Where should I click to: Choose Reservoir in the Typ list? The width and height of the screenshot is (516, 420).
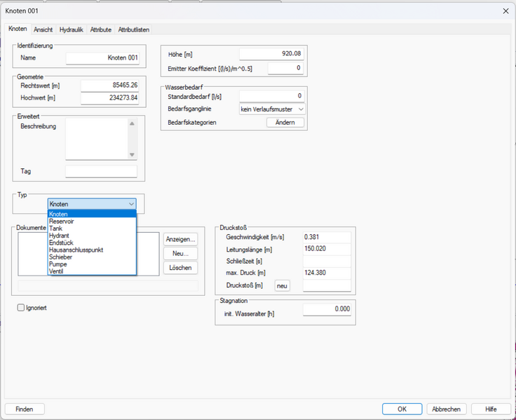coord(92,221)
